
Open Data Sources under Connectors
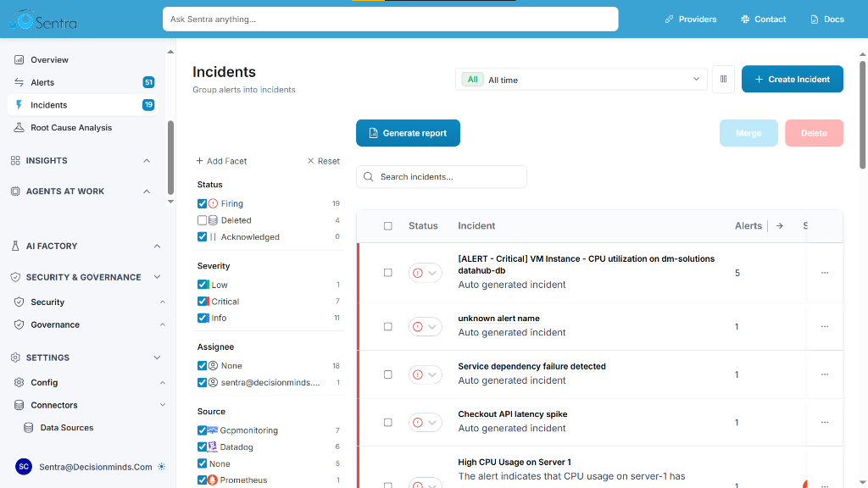pyautogui.click(x=66, y=428)
